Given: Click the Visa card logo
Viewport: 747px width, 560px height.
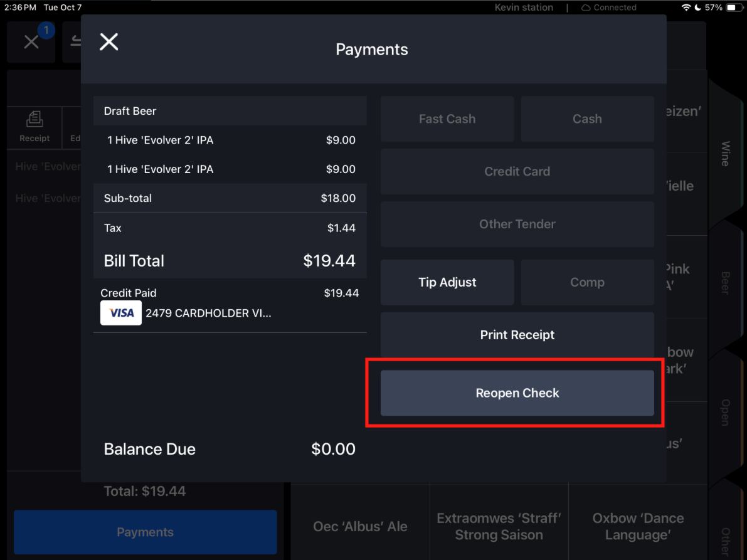Looking at the screenshot, I should [x=121, y=313].
